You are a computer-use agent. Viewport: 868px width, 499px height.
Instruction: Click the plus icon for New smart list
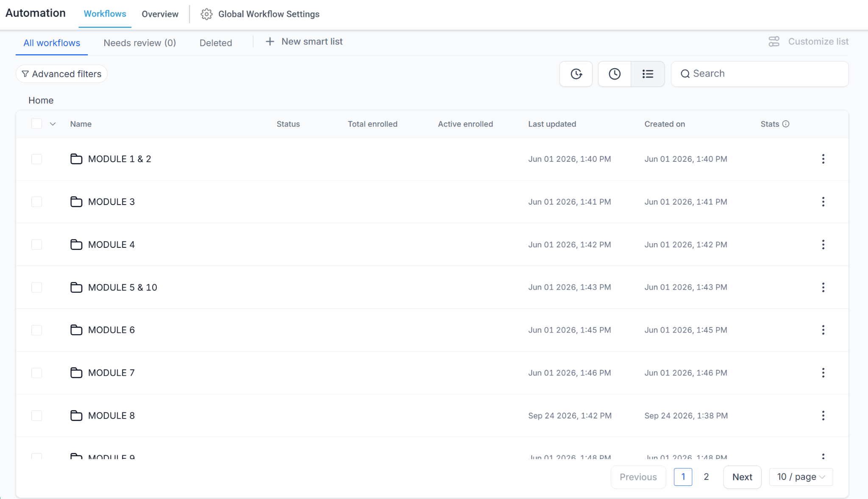point(270,42)
